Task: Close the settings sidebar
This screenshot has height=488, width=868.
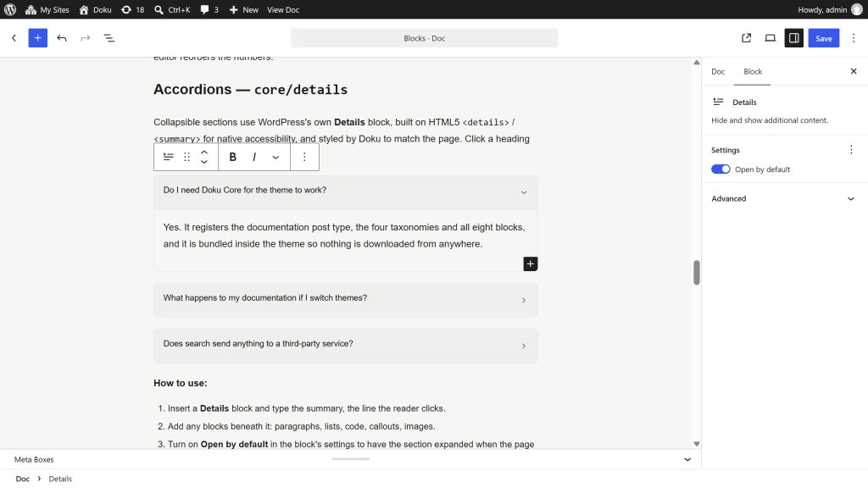Action: pos(854,71)
